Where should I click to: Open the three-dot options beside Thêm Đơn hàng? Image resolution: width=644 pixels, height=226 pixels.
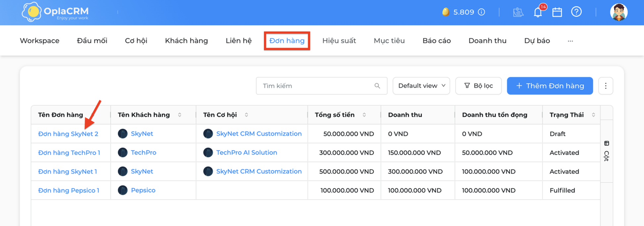[x=606, y=86]
